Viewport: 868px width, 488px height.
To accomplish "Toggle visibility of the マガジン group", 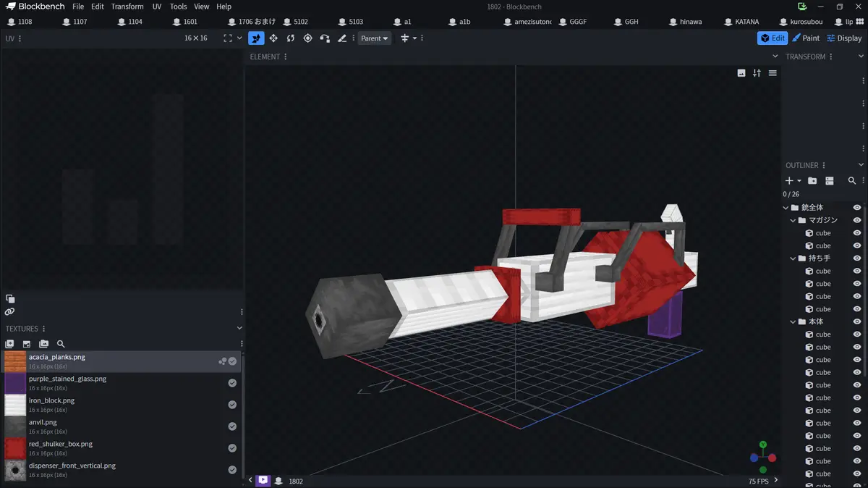I will coord(857,220).
